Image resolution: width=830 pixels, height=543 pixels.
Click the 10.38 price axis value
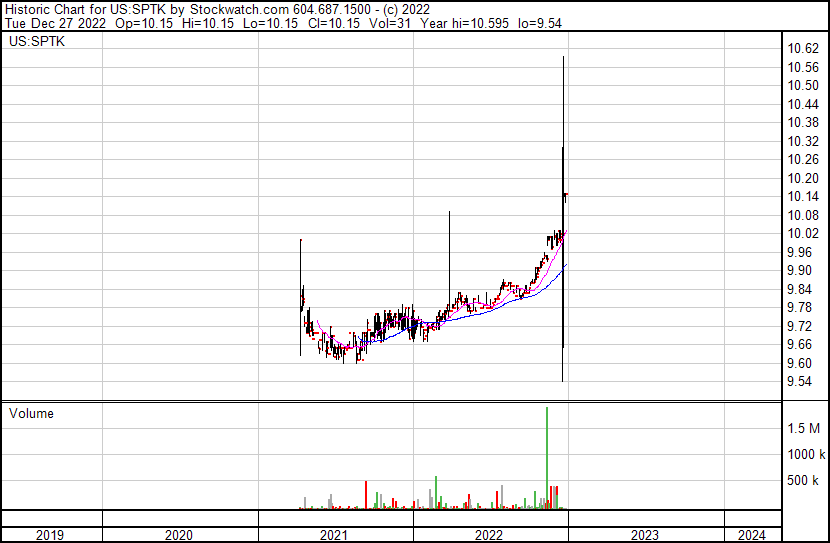tap(803, 123)
